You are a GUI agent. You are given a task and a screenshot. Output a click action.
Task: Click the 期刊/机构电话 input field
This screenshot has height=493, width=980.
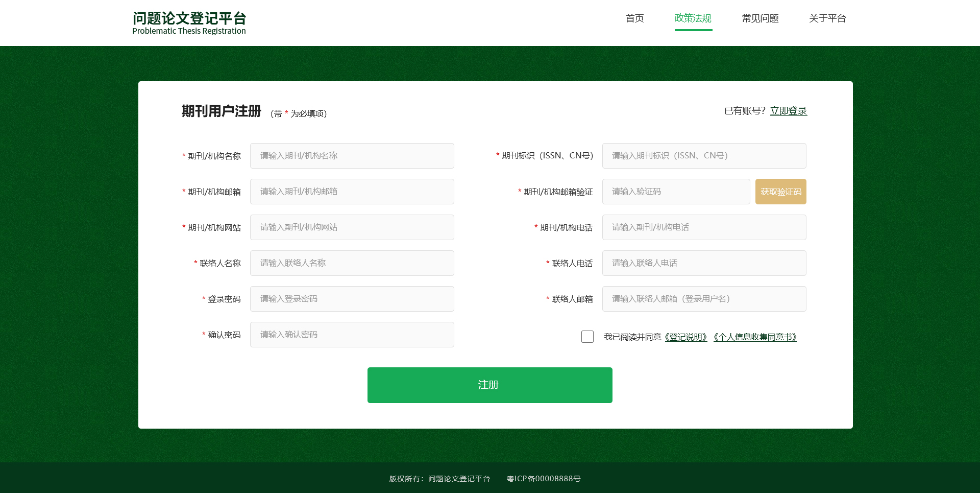[x=704, y=227]
